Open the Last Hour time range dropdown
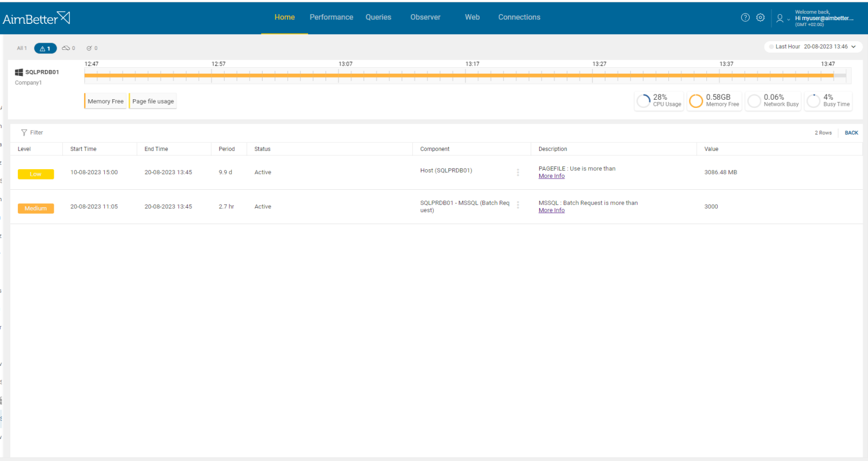The height and width of the screenshot is (461, 868). pyautogui.click(x=813, y=47)
